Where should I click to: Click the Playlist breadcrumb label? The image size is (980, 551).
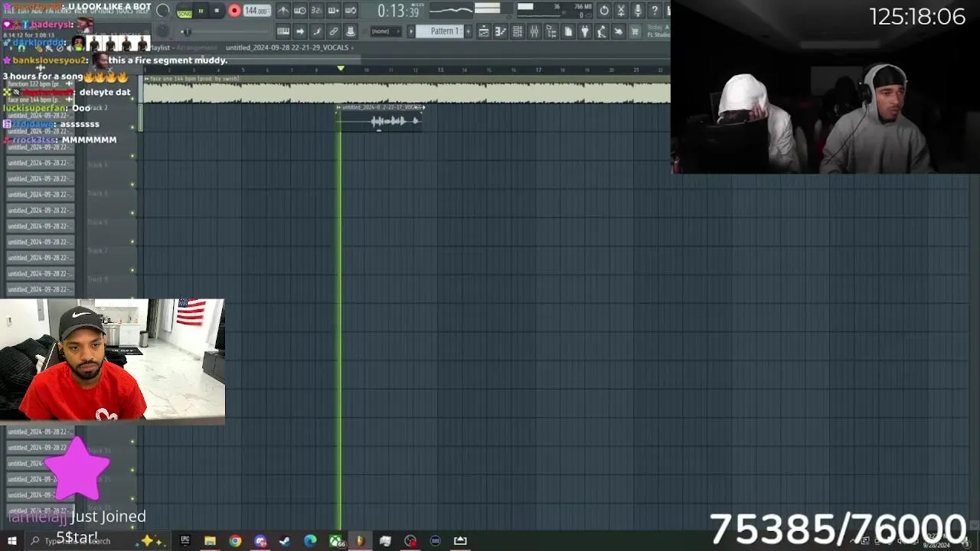coord(161,47)
